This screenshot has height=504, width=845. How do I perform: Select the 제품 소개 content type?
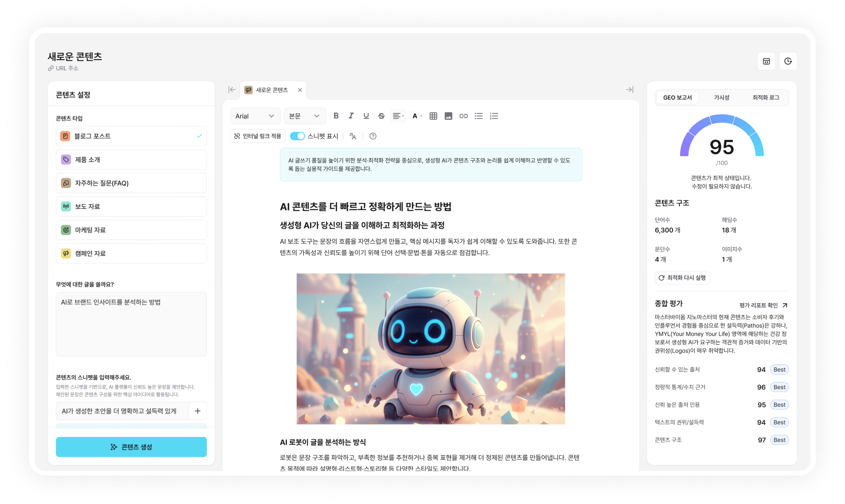pyautogui.click(x=131, y=159)
